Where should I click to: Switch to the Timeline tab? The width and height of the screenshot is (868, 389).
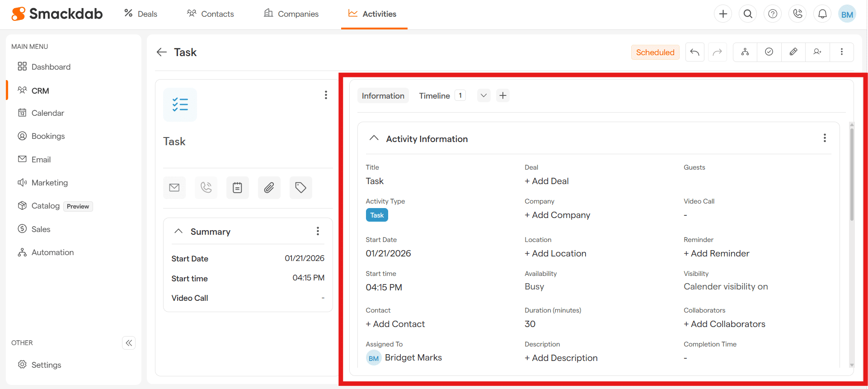tap(434, 96)
